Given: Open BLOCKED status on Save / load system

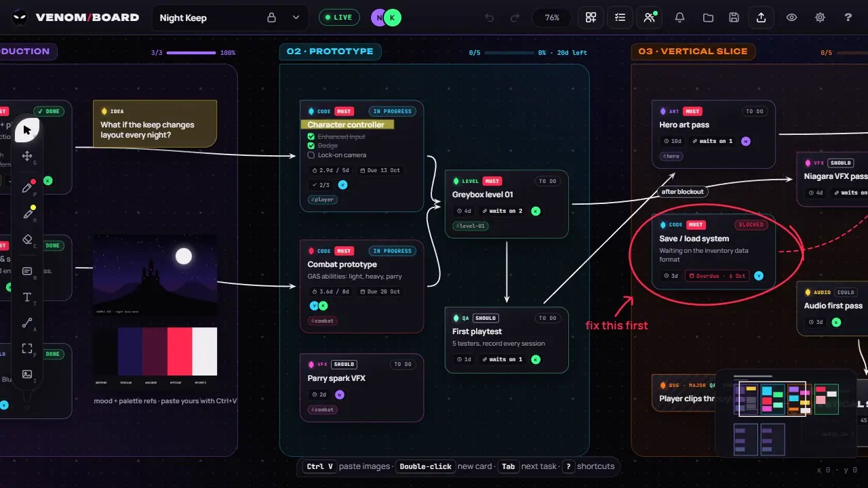Looking at the screenshot, I should [751, 224].
